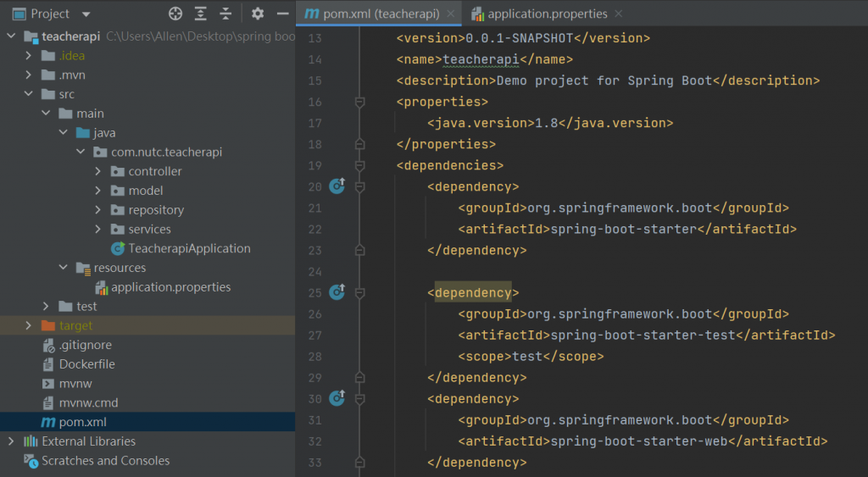The image size is (868, 477).
Task: Collapse the resources folder
Action: coord(63,268)
